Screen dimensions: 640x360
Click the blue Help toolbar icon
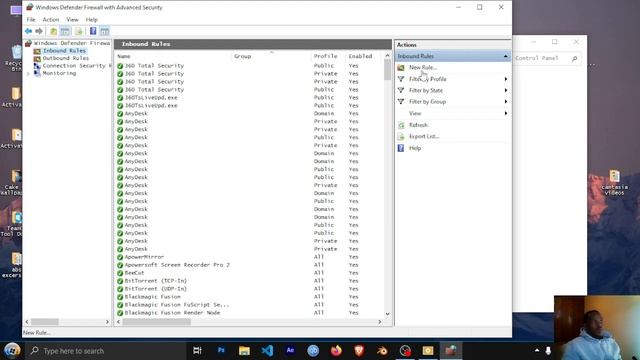coord(93,31)
